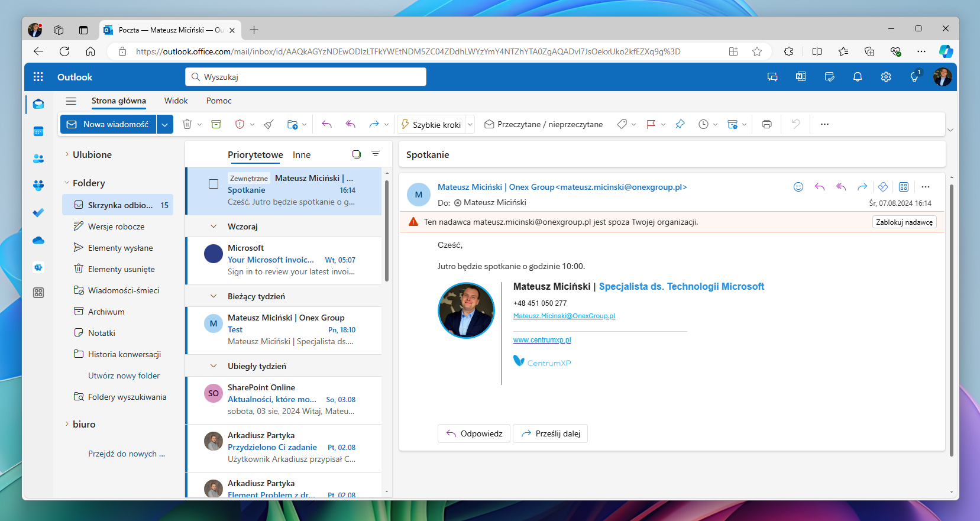This screenshot has height=521, width=980.
Task: Open the SharePoint Online email
Action: click(x=284, y=400)
